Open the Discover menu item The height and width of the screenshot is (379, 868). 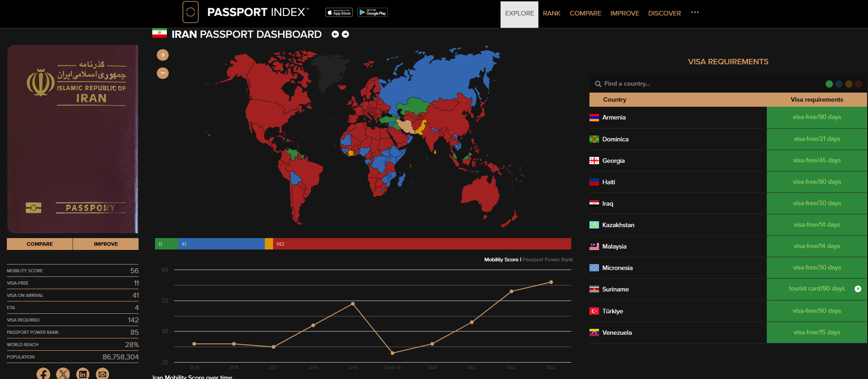coord(664,13)
